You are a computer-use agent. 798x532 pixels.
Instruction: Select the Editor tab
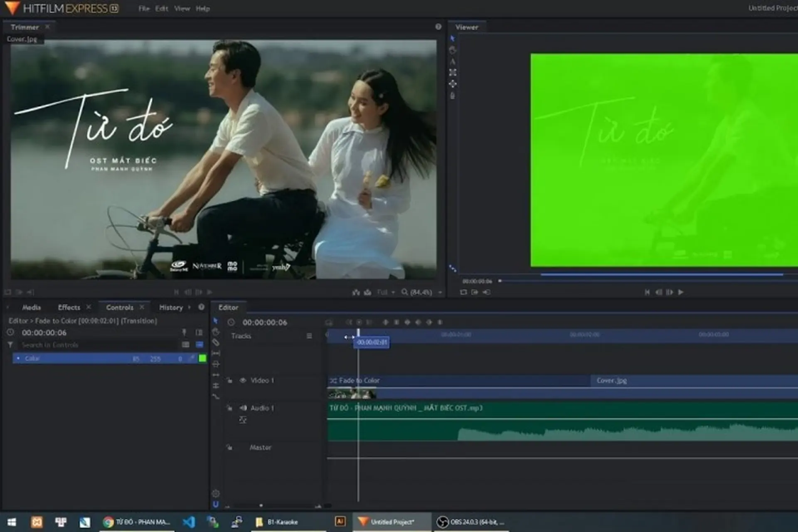point(229,308)
